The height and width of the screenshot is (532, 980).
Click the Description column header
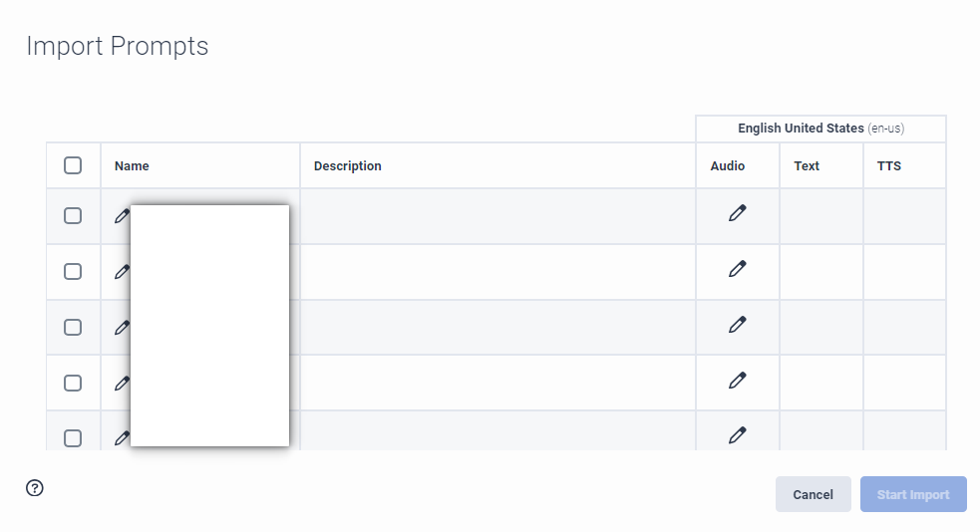coord(348,166)
